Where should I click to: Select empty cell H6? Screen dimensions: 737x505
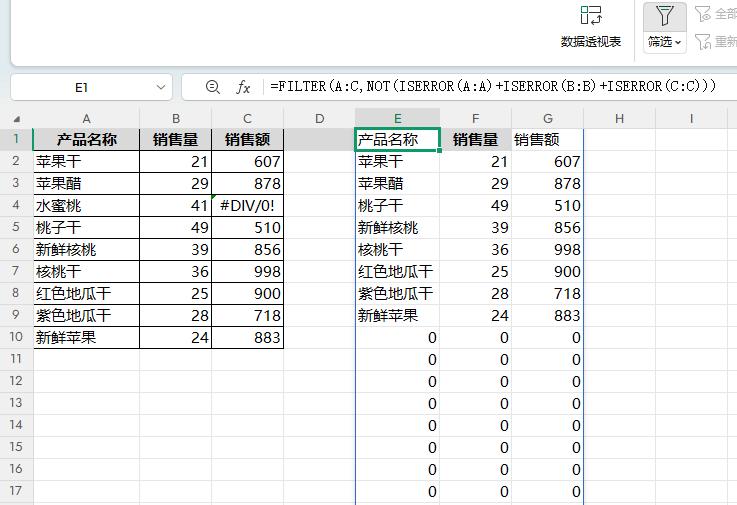pyautogui.click(x=619, y=250)
